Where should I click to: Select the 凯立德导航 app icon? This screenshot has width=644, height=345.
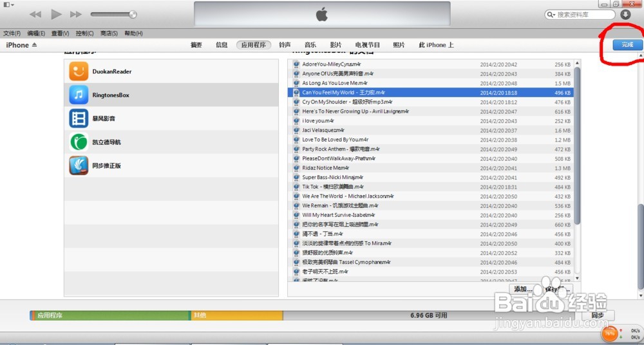[x=79, y=142]
